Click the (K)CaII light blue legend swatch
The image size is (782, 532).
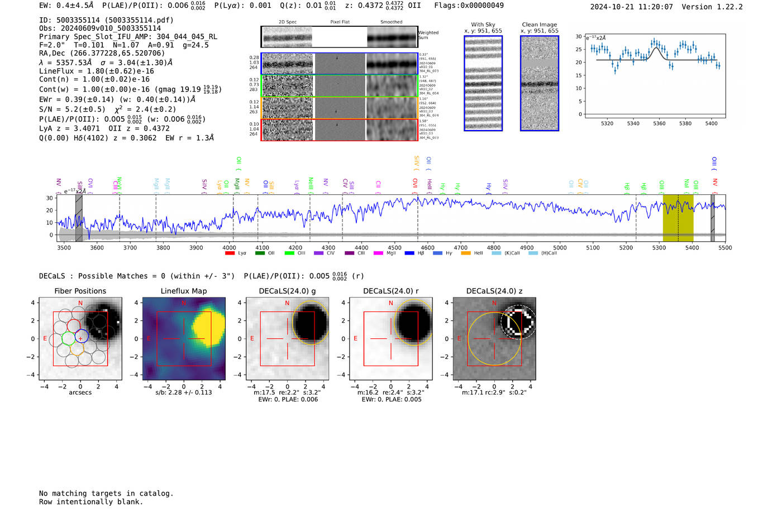[x=496, y=253]
